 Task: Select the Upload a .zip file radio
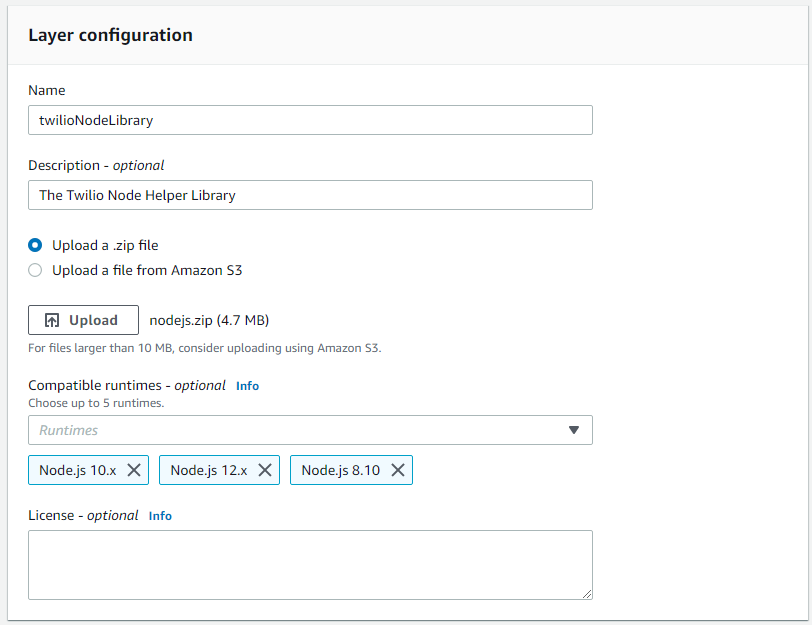click(x=35, y=245)
